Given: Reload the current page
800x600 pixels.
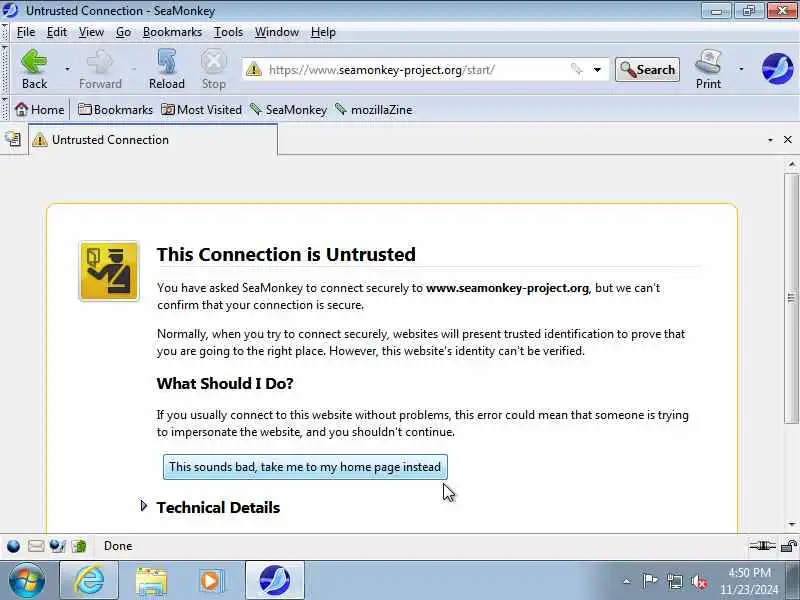Looking at the screenshot, I should click(x=167, y=69).
